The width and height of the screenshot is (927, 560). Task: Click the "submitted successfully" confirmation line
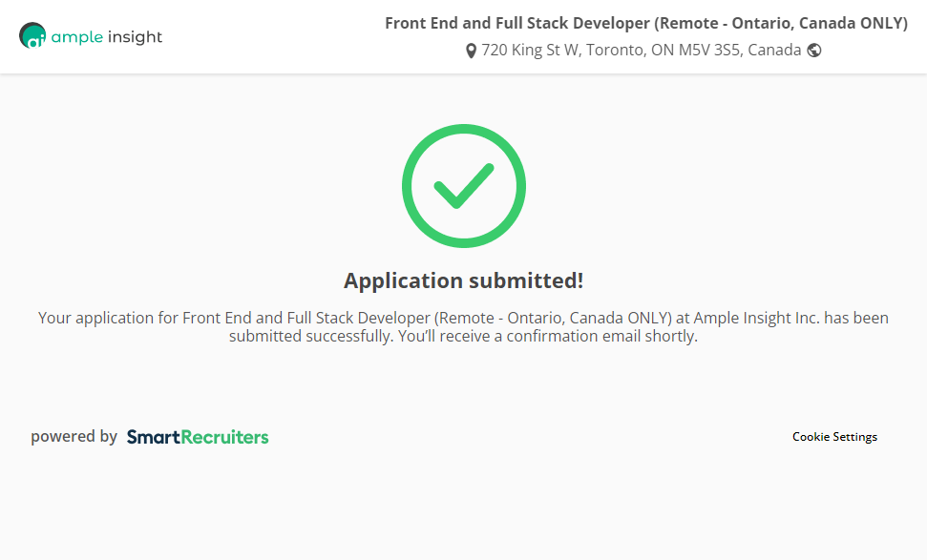[310, 337]
